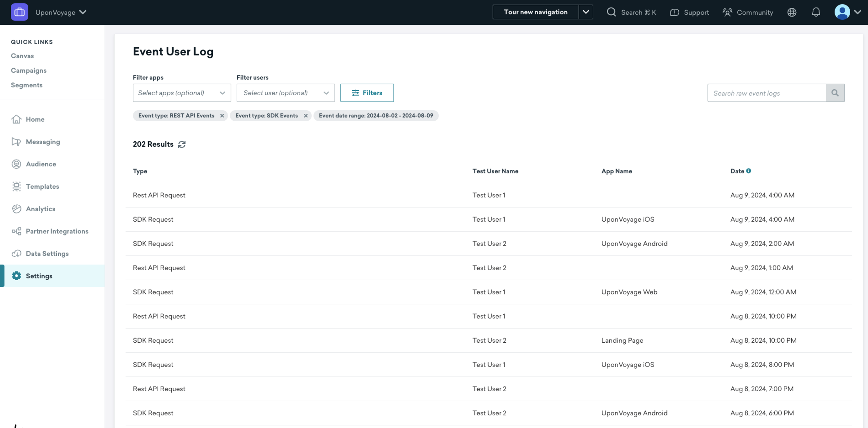This screenshot has width=868, height=428.
Task: Remove the SDK Events filter chip
Action: 306,116
